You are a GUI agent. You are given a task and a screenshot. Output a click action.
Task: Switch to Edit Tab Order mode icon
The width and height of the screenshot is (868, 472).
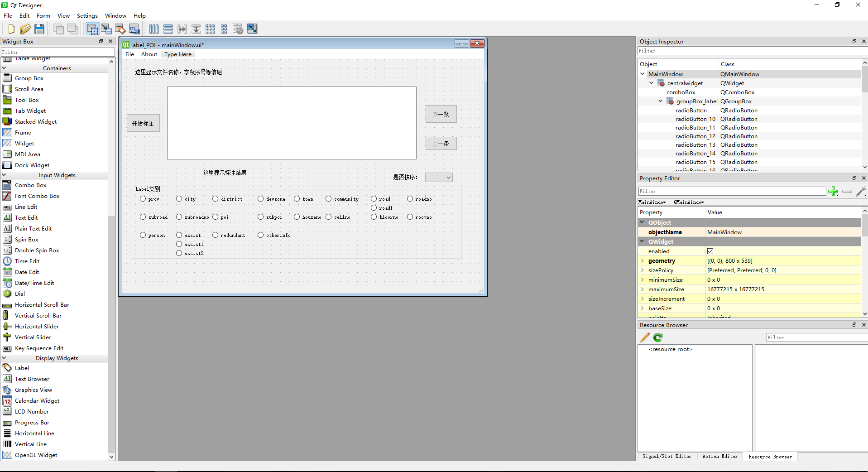(x=134, y=29)
